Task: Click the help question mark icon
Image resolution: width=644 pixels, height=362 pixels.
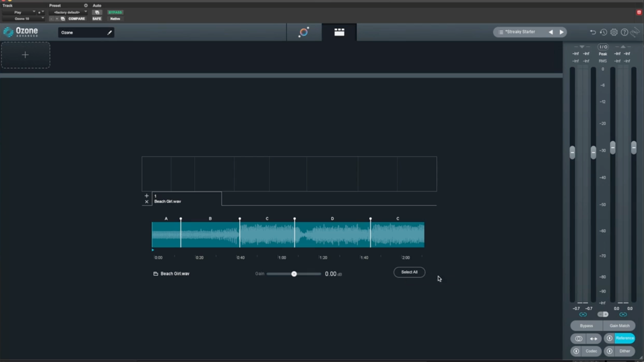Action: click(x=624, y=32)
